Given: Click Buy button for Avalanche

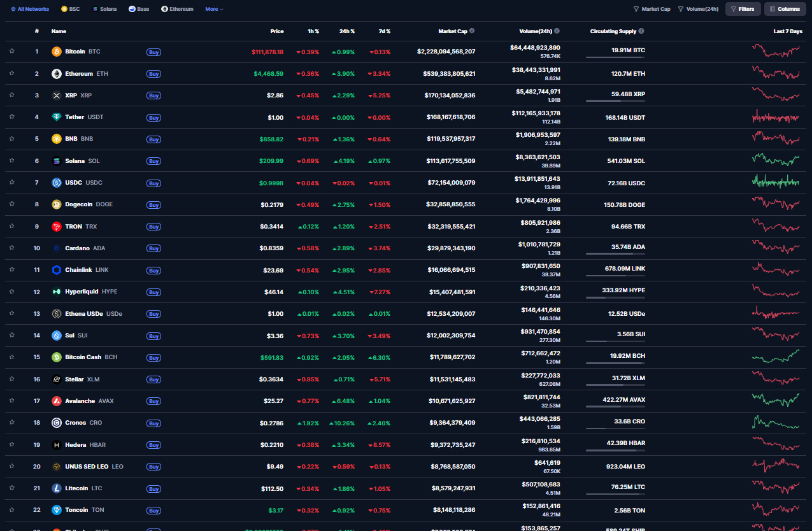Looking at the screenshot, I should click(x=153, y=402).
